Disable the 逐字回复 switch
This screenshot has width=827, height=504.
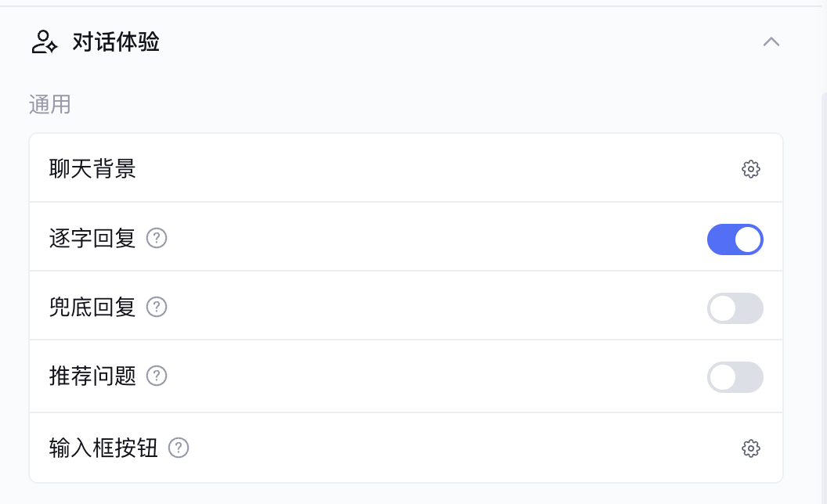(x=735, y=239)
